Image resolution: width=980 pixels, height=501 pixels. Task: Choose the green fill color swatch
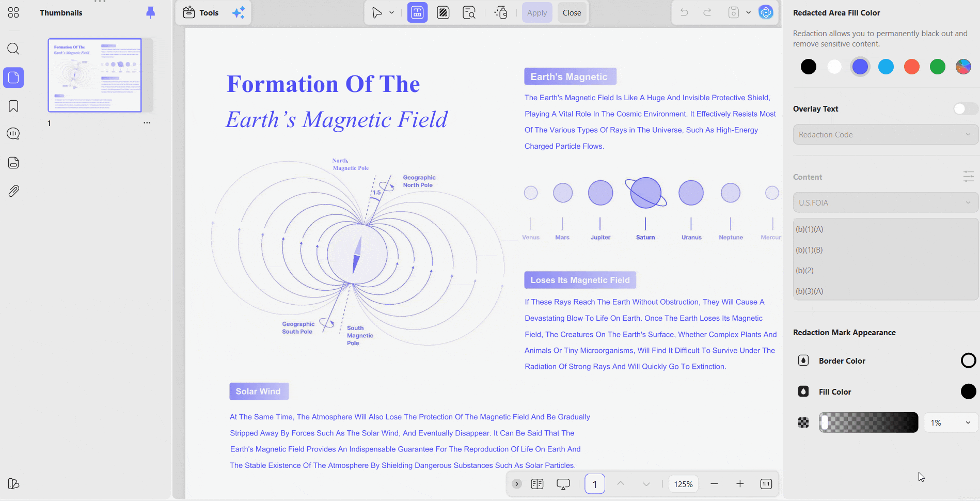coord(938,67)
